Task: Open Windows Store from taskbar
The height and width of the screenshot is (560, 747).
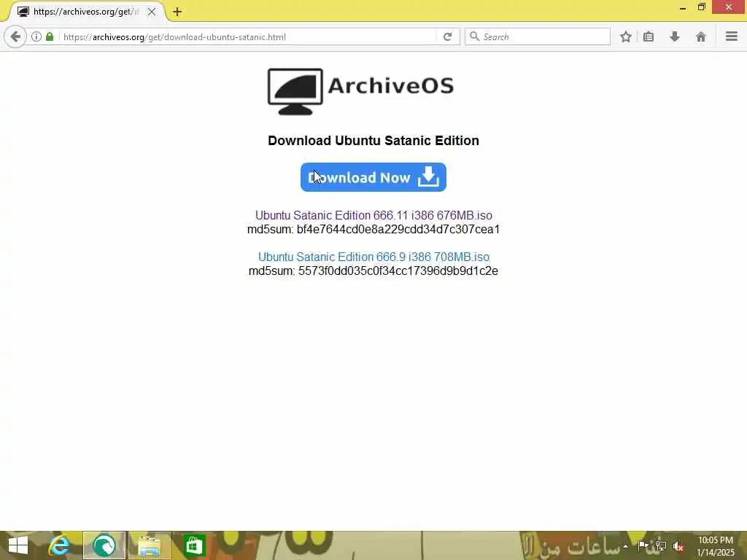Action: (x=194, y=545)
